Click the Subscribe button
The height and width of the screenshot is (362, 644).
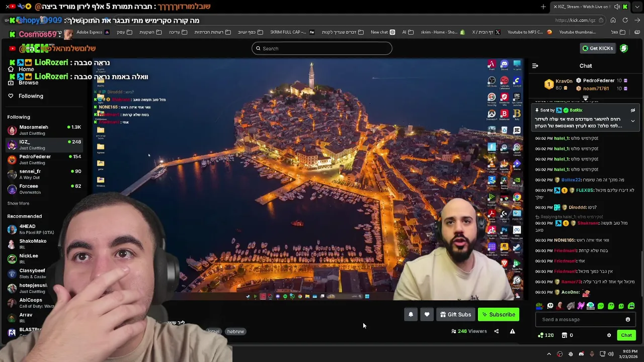tap(498, 315)
